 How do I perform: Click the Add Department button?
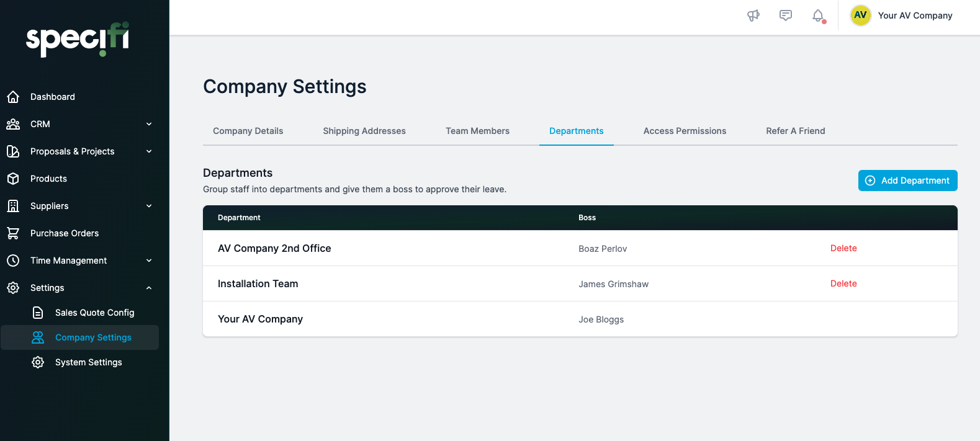tap(907, 180)
